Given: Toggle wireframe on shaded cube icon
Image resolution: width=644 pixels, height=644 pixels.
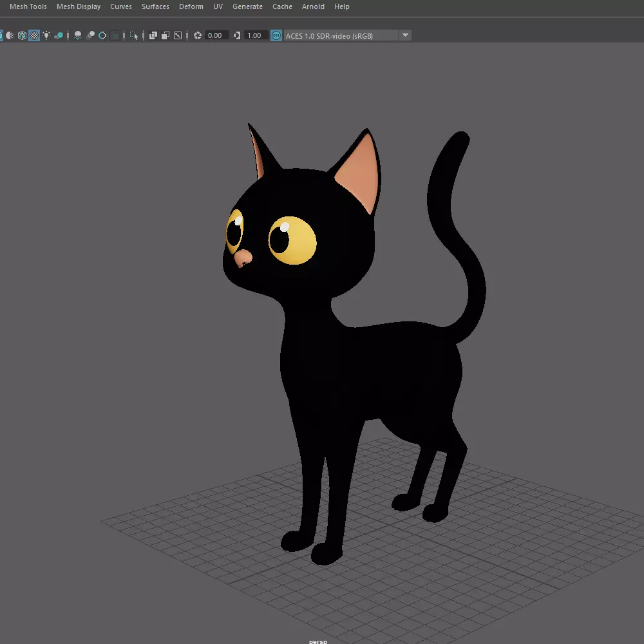Looking at the screenshot, I should tap(22, 35).
